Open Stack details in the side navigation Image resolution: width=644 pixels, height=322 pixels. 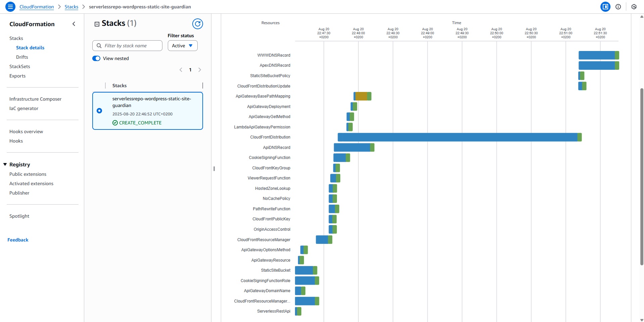coord(30,48)
